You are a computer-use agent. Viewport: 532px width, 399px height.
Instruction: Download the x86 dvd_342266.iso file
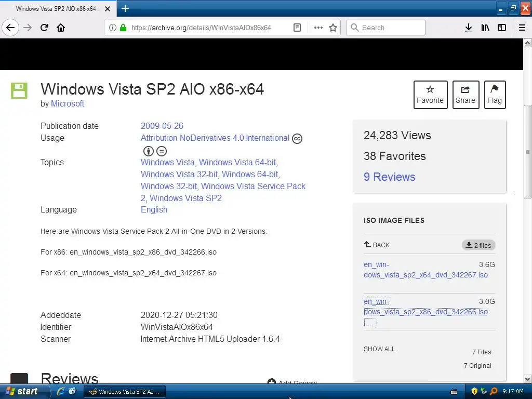coord(426,307)
